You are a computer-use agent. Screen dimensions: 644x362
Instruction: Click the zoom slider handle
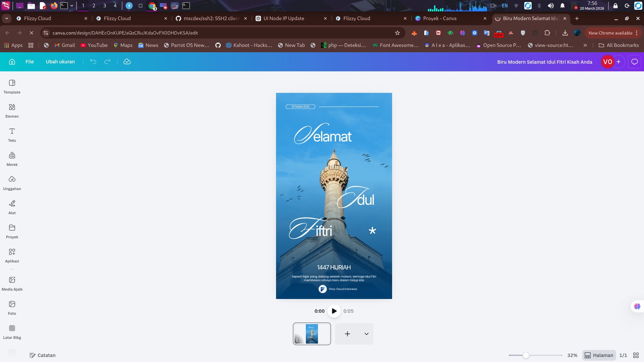tap(526, 355)
